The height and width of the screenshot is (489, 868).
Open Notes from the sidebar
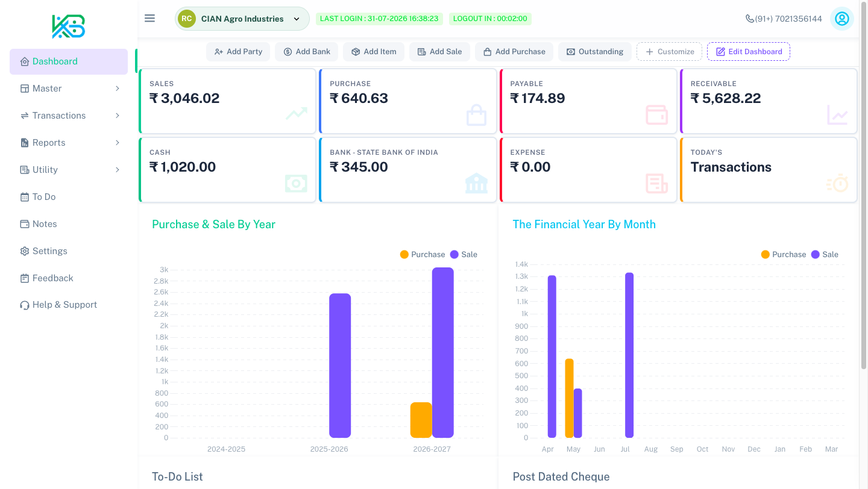click(x=69, y=224)
